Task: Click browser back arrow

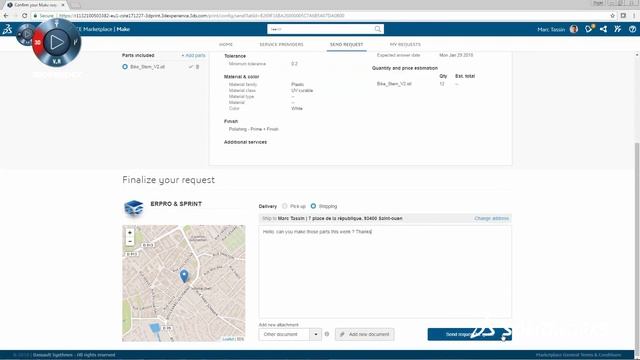Action: pos(6,16)
